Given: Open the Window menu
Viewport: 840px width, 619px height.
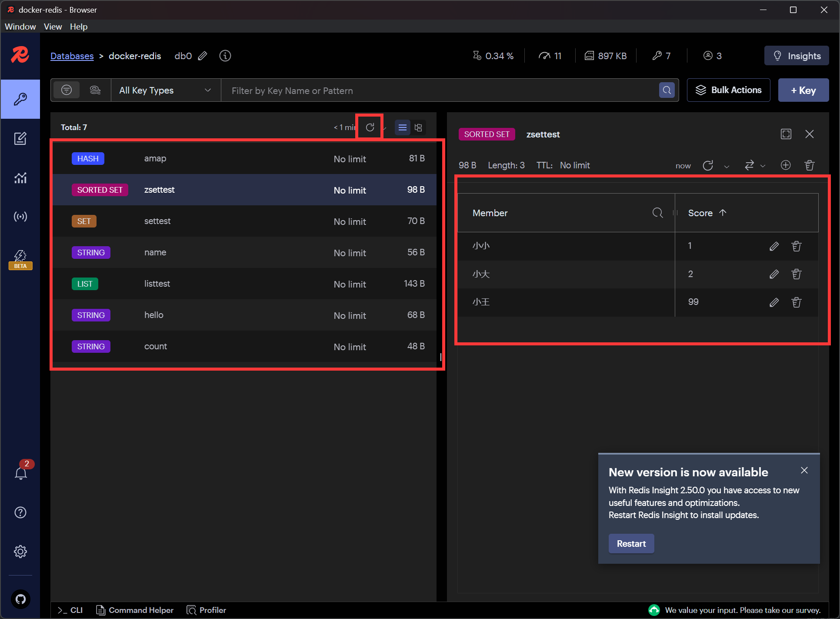Looking at the screenshot, I should point(20,27).
